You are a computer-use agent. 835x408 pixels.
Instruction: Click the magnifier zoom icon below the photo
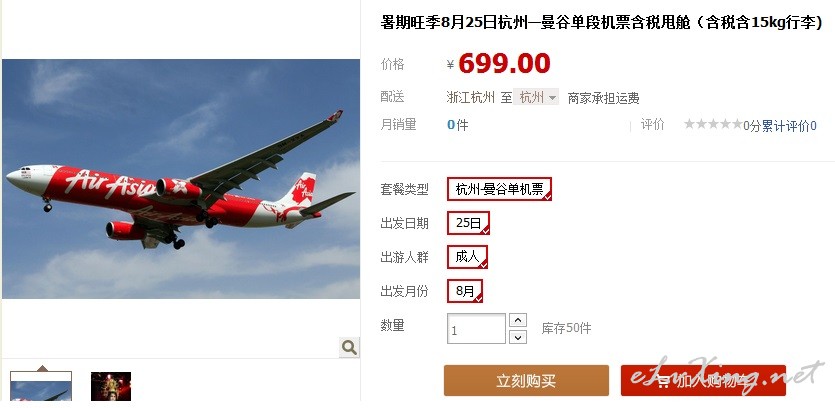pyautogui.click(x=349, y=347)
